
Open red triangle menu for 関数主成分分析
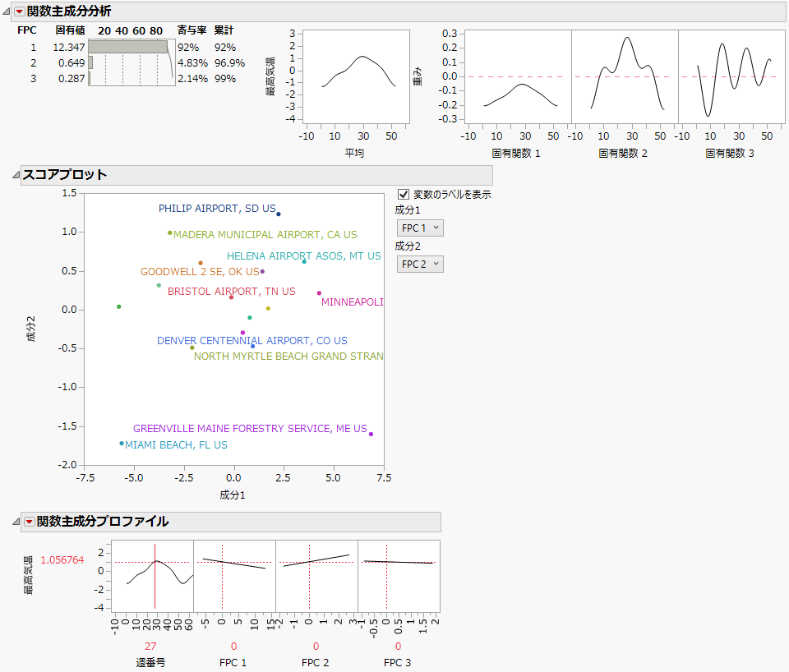(19, 12)
